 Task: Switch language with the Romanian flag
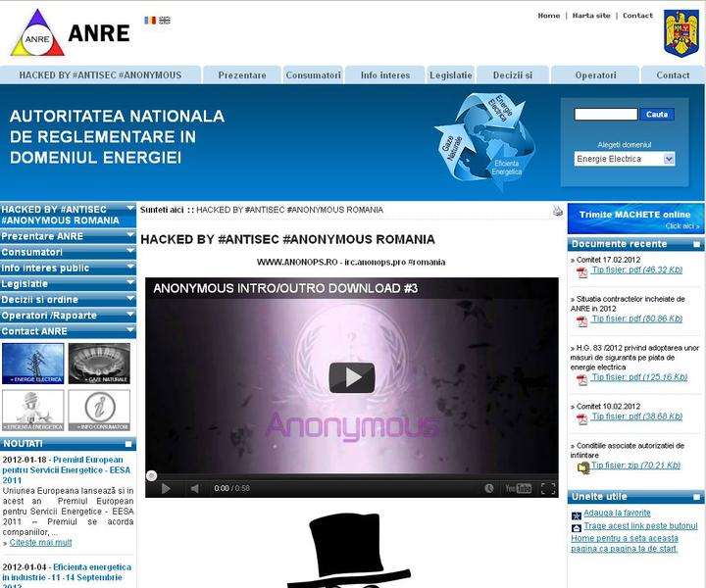[x=150, y=21]
